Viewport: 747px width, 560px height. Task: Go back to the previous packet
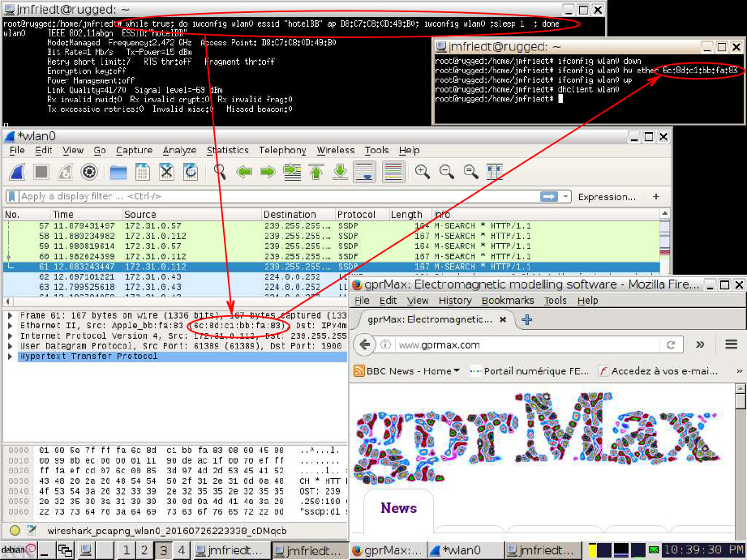pyautogui.click(x=244, y=172)
